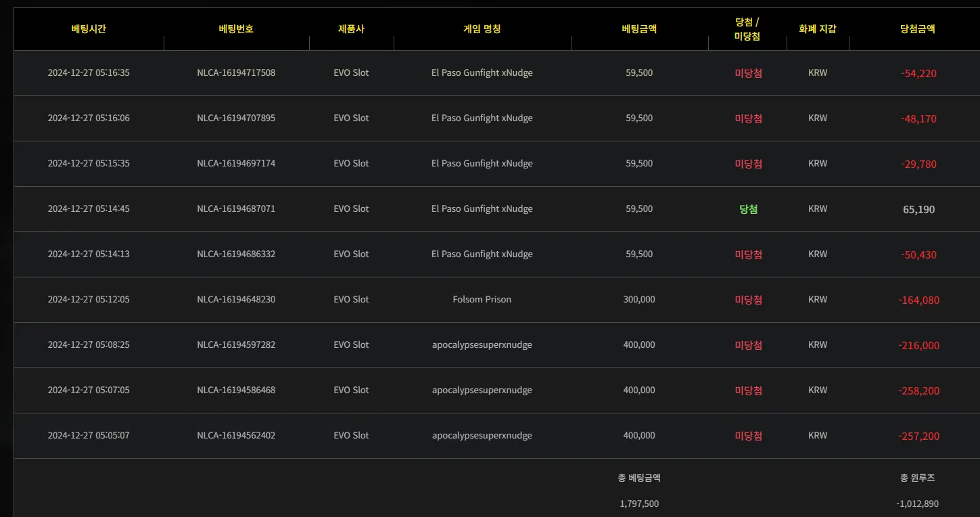Click the 총 윈루즈 label
The image size is (980, 517).
918,478
